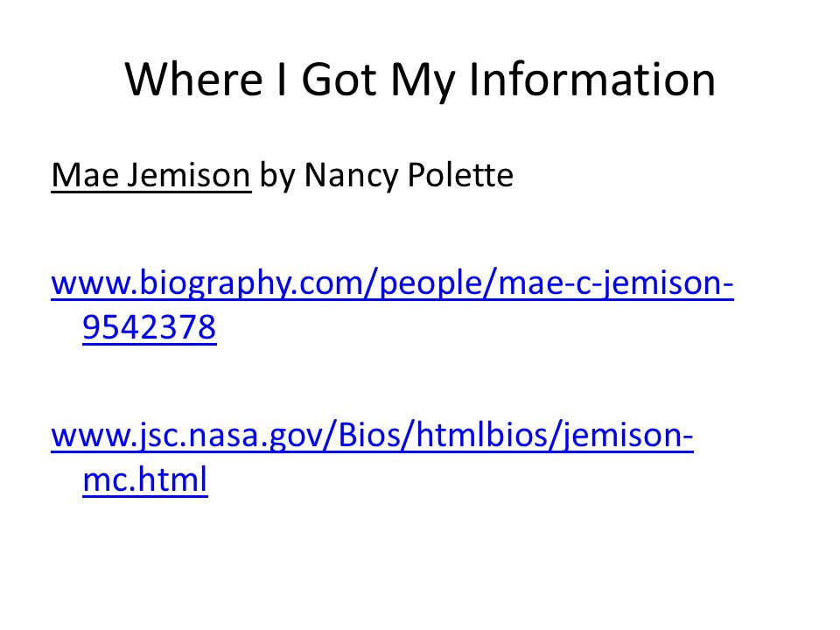
Task: Click the word My in the title
Action: [x=423, y=81]
